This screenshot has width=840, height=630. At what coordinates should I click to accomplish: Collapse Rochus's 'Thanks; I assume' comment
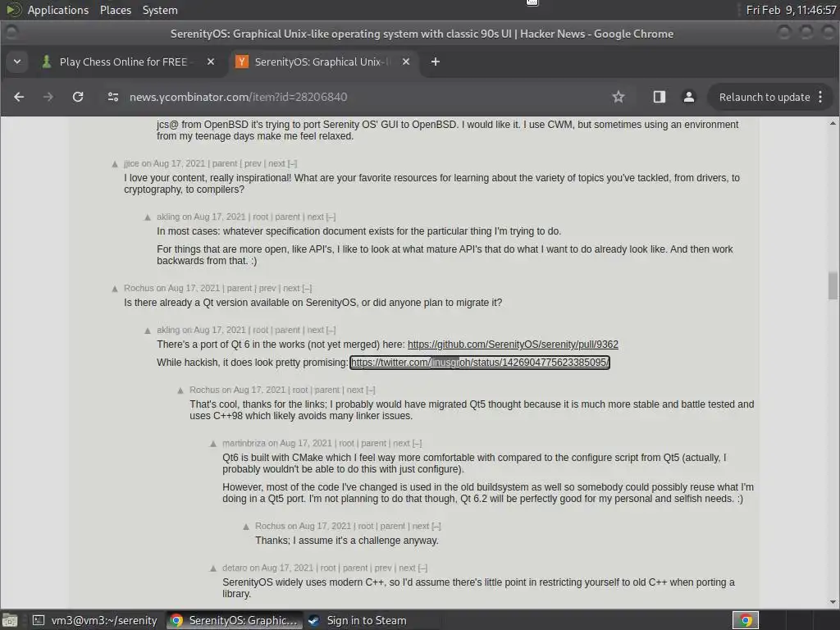point(436,526)
